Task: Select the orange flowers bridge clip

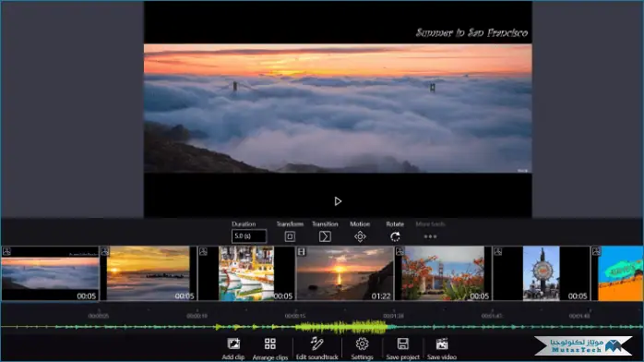Action: pos(443,273)
